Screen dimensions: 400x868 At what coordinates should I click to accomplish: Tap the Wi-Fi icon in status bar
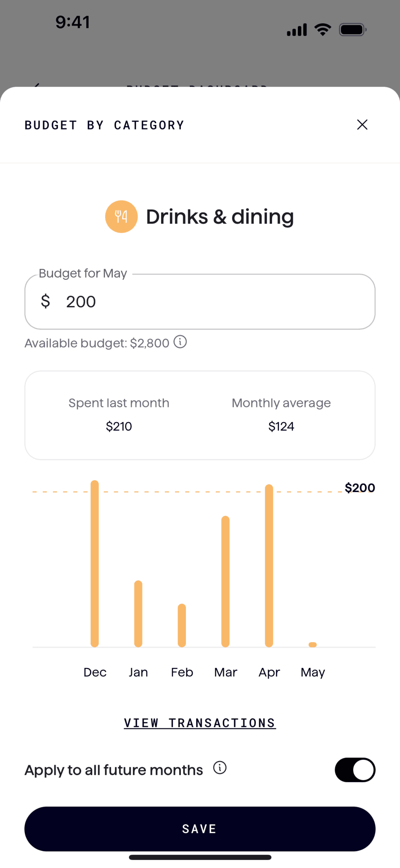tap(323, 30)
